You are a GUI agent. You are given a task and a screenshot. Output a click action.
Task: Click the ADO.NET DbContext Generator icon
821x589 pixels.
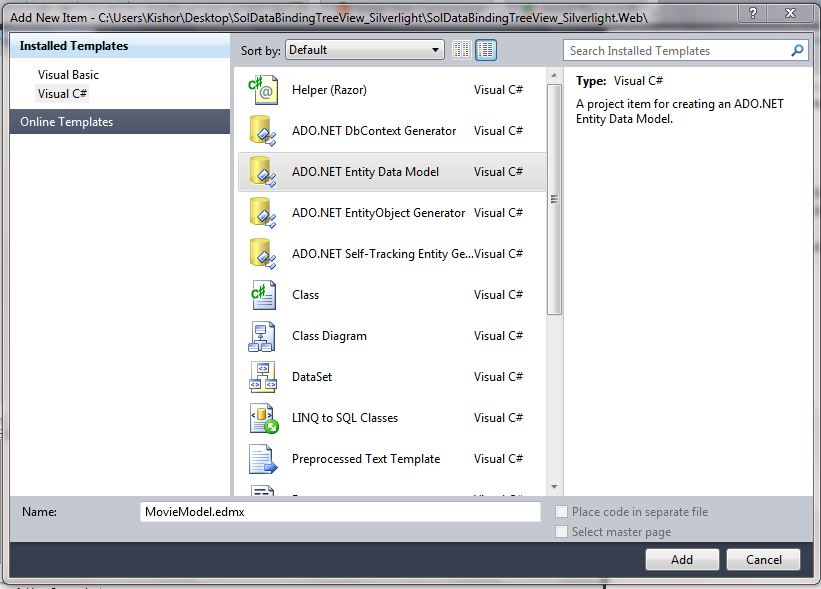click(x=263, y=130)
